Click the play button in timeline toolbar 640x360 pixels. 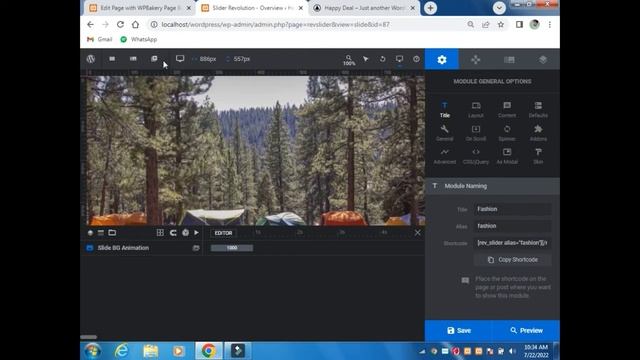[196, 233]
